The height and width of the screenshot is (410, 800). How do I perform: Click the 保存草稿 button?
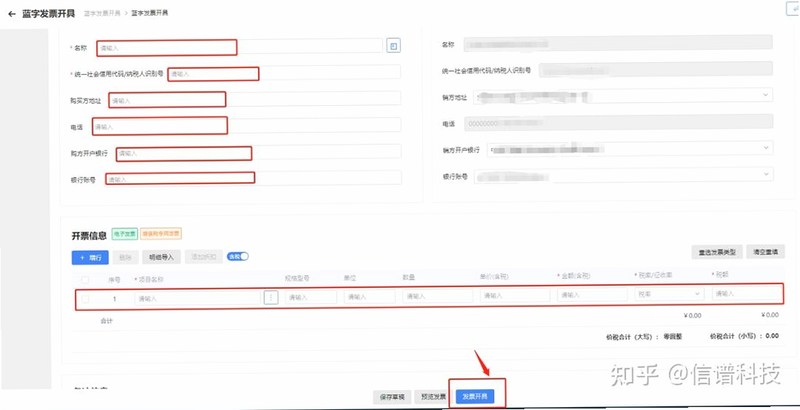pyautogui.click(x=392, y=397)
